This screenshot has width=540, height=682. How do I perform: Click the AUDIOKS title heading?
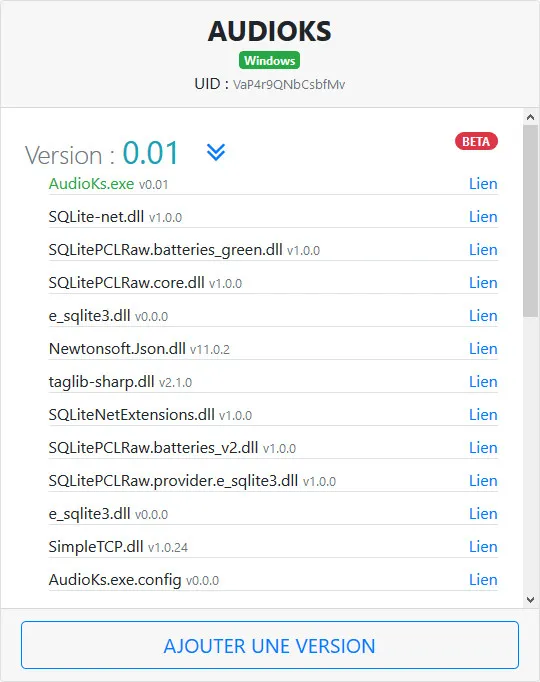(x=270, y=31)
